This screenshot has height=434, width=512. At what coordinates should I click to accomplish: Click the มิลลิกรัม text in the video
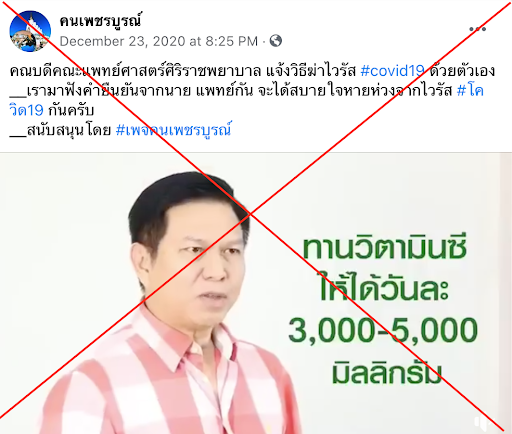click(387, 371)
